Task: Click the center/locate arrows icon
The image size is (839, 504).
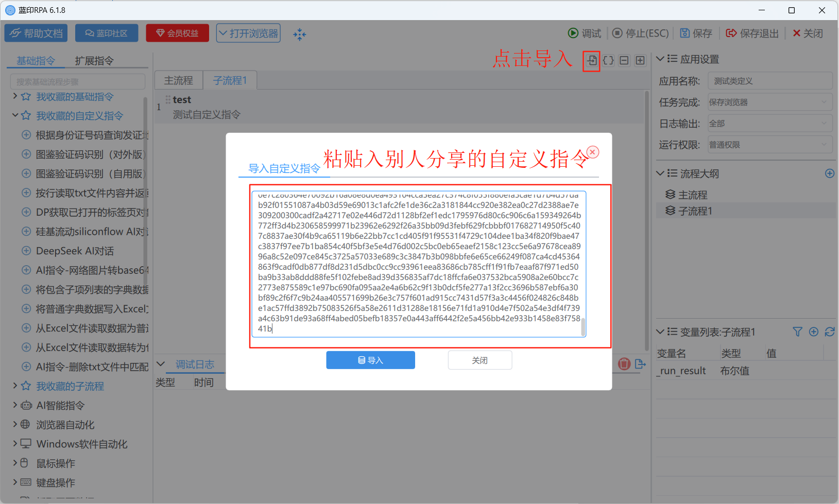Action: (x=300, y=34)
